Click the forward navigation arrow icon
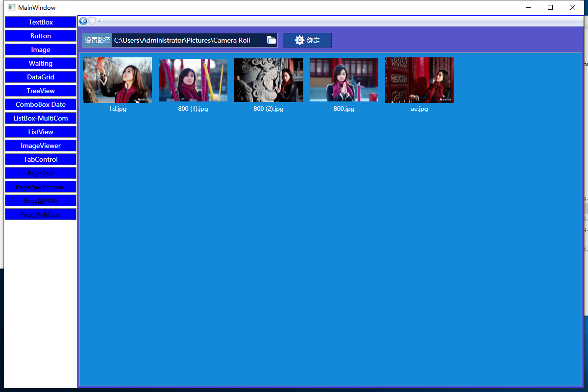Image resolution: width=588 pixels, height=392 pixels. pos(92,21)
